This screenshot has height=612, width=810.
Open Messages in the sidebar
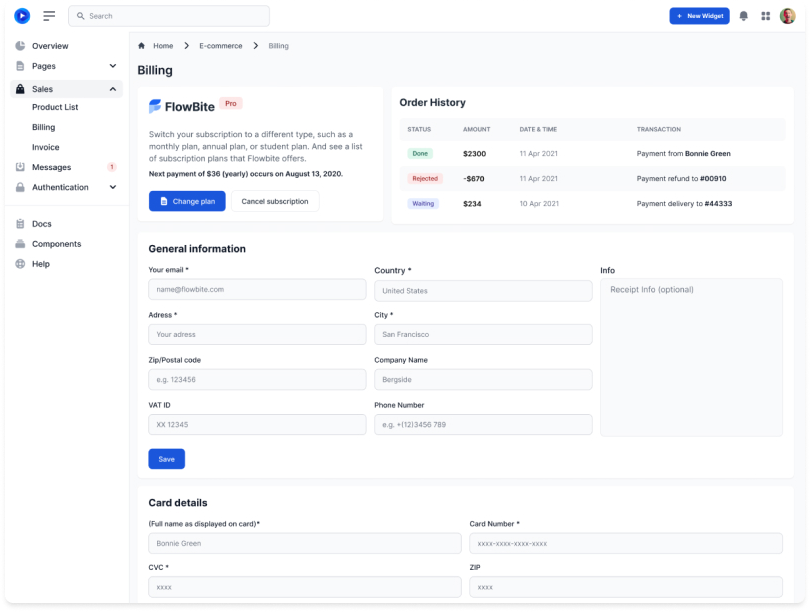coord(52,167)
